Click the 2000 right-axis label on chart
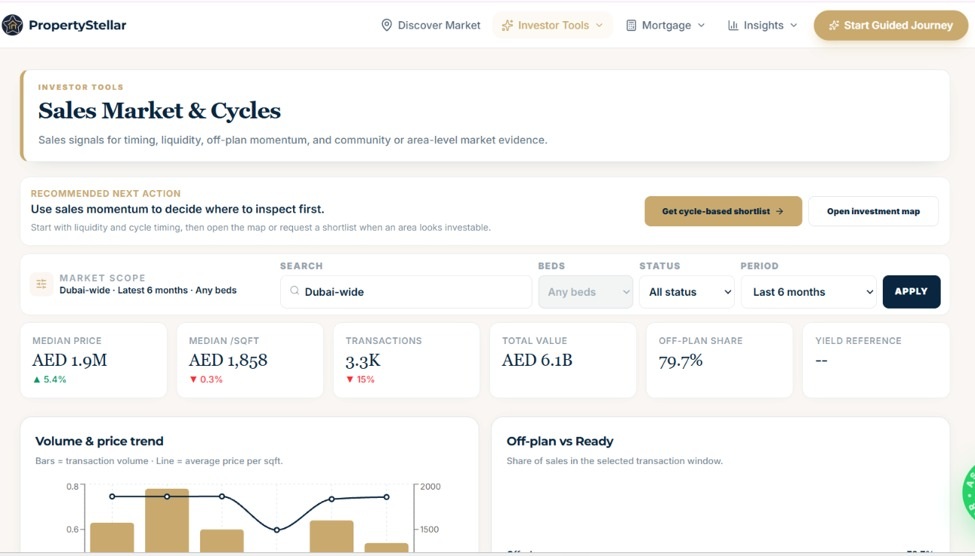This screenshot has height=556, width=975. tap(430, 486)
